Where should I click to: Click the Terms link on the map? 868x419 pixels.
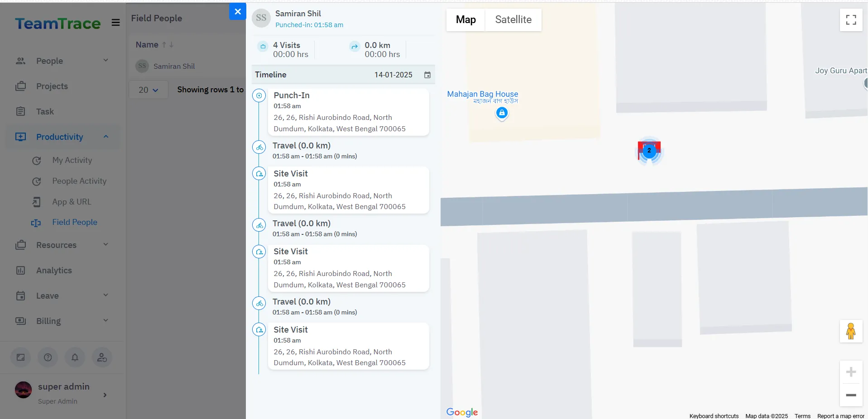coord(802,416)
